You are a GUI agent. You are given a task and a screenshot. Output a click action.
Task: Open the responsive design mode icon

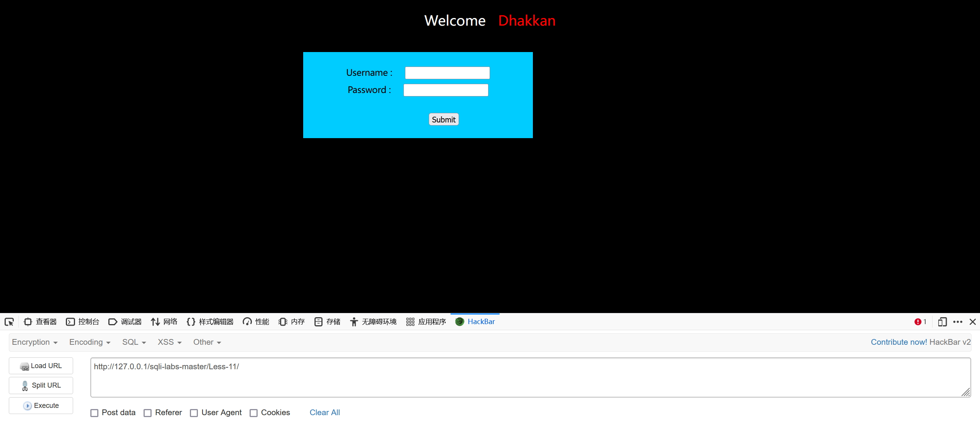point(942,322)
